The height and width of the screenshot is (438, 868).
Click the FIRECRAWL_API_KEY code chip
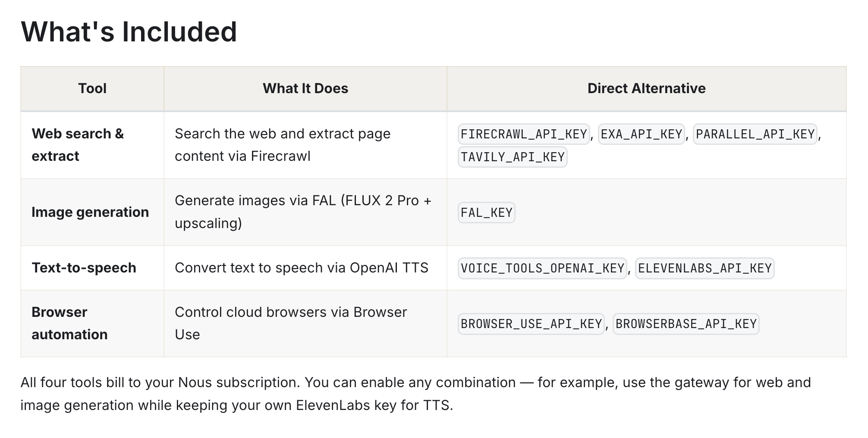[524, 134]
